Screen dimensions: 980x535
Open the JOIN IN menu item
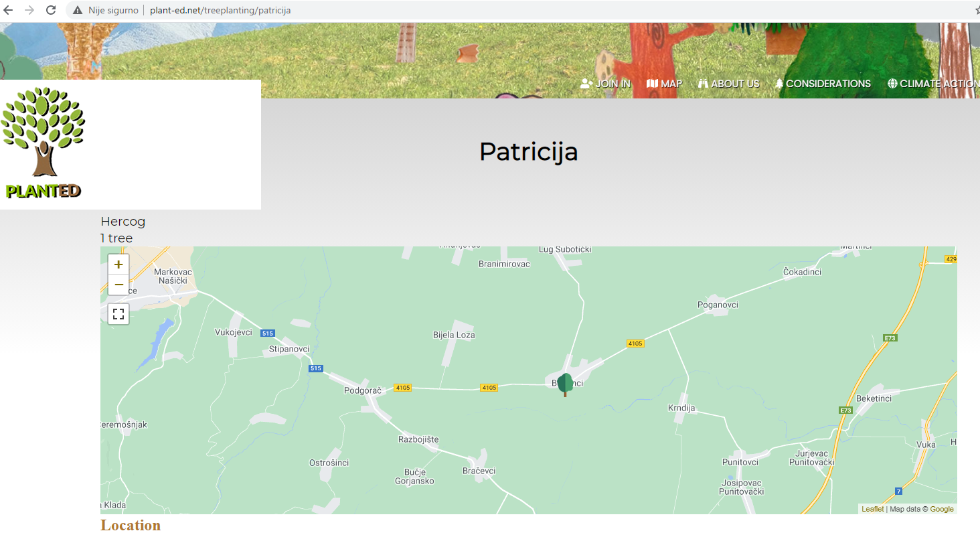(605, 84)
